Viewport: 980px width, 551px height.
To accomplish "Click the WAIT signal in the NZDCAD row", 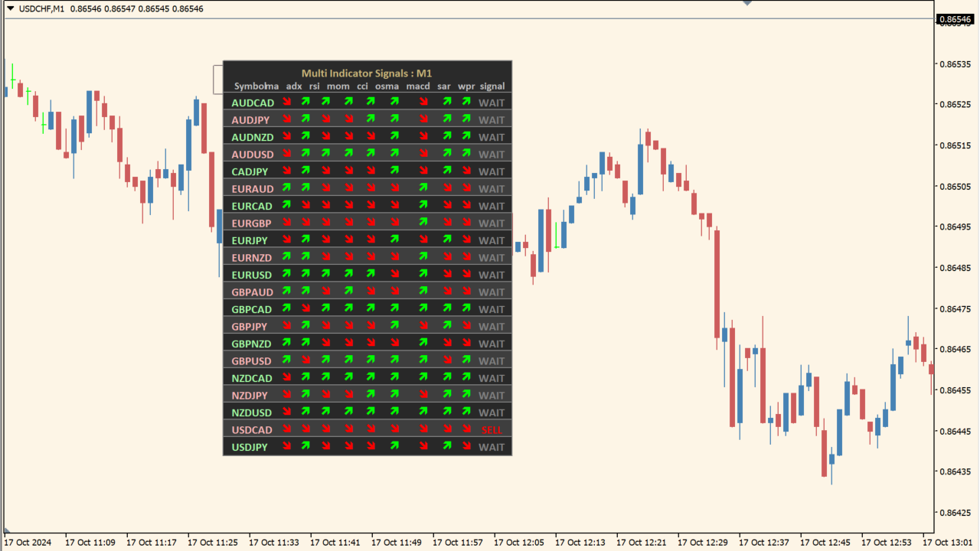I will (492, 379).
